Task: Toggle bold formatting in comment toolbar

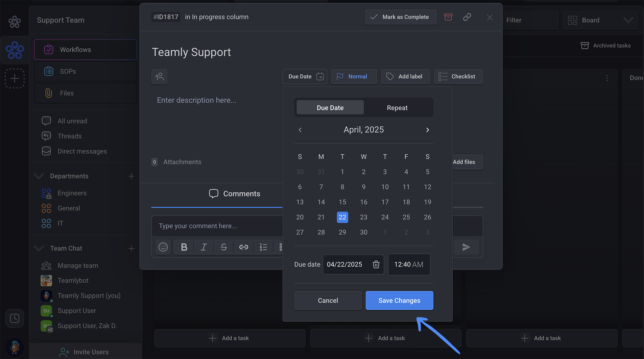Action: tap(184, 247)
